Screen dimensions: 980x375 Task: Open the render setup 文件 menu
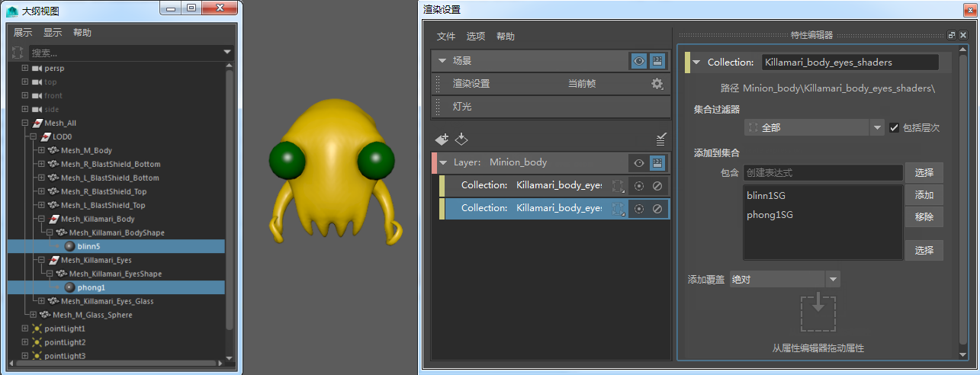click(446, 37)
